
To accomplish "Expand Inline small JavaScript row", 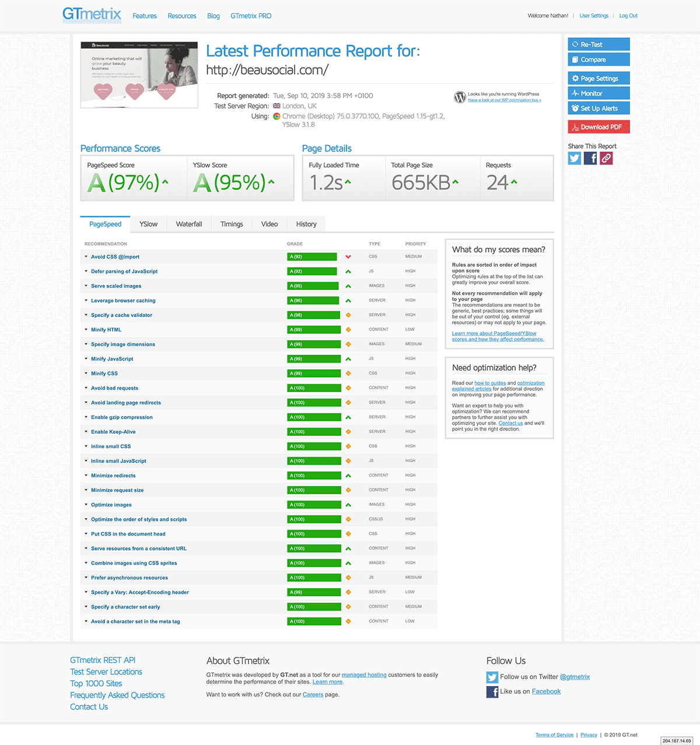I will (x=118, y=461).
